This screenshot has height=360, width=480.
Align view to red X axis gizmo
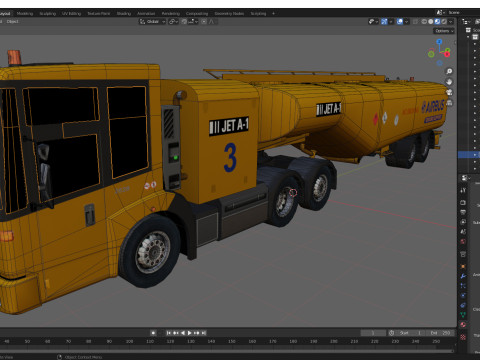click(447, 54)
